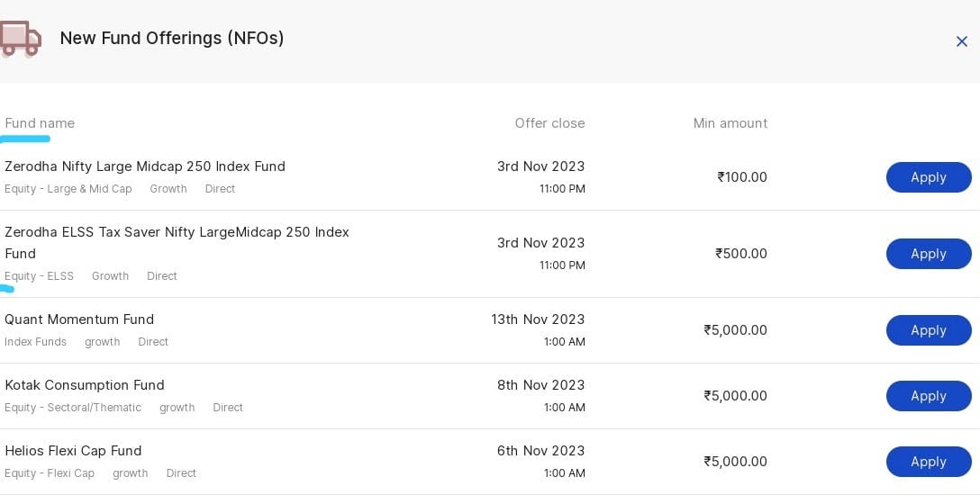Viewport: 980px width, 504px height.
Task: Click the Offer close column header
Action: click(x=549, y=123)
